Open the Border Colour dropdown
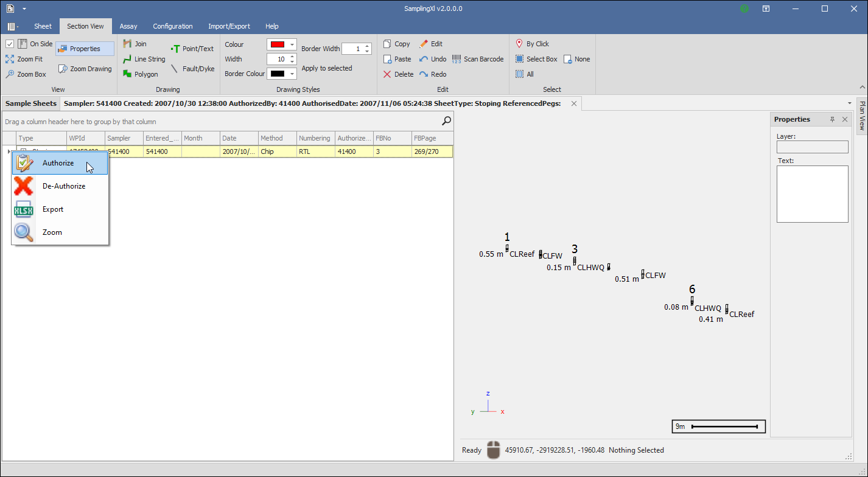This screenshot has height=477, width=868. click(x=293, y=74)
